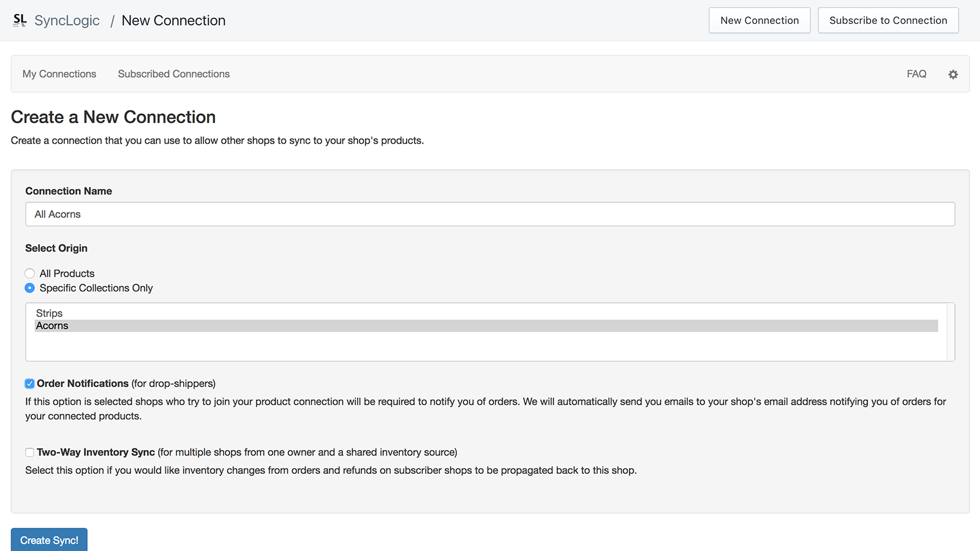This screenshot has height=551, width=980.
Task: Click the New Connection breadcrumb title
Action: 173,20
